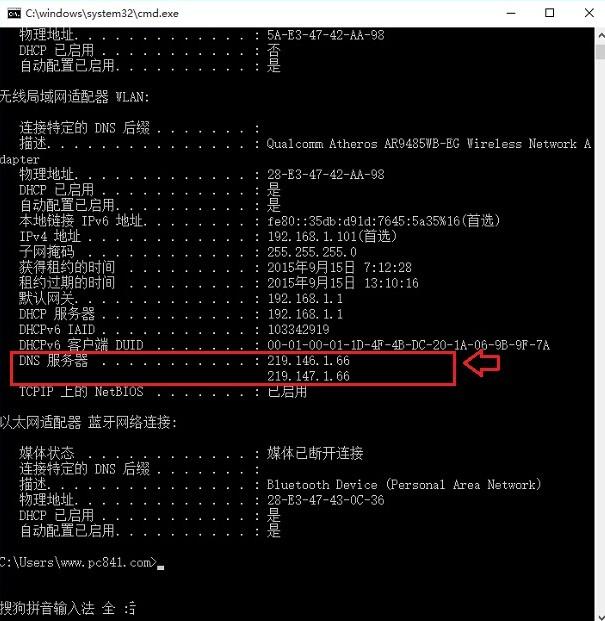Viewport: 605px width, 621px height.
Task: Open the cmd.exe system menu icon
Action: (14, 13)
